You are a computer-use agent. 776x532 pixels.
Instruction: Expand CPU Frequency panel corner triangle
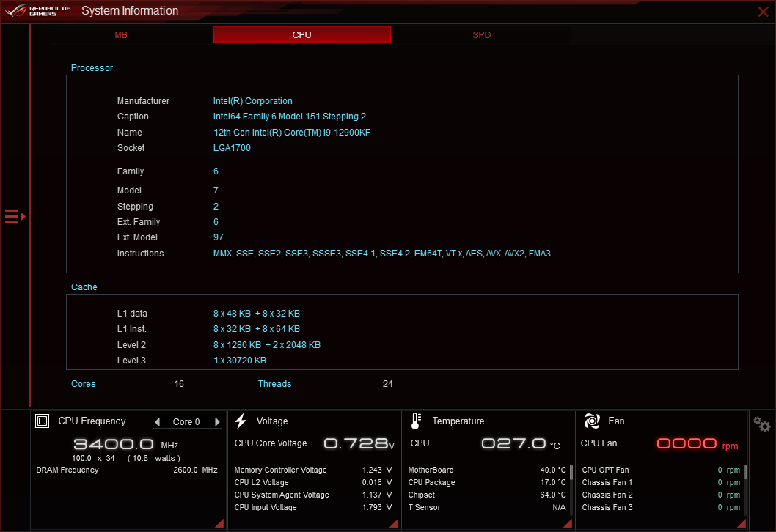[220, 523]
